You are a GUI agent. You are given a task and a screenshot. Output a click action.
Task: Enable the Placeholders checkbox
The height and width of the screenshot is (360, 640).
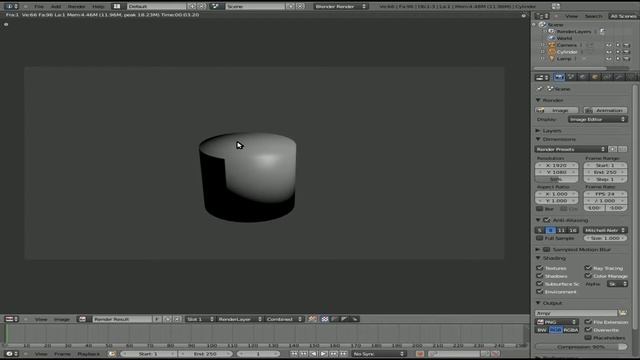click(x=588, y=338)
